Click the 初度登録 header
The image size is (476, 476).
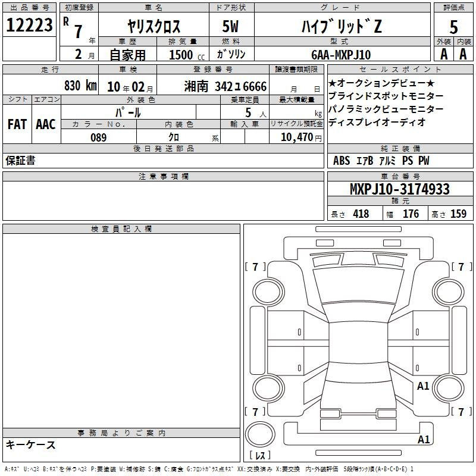[79, 8]
